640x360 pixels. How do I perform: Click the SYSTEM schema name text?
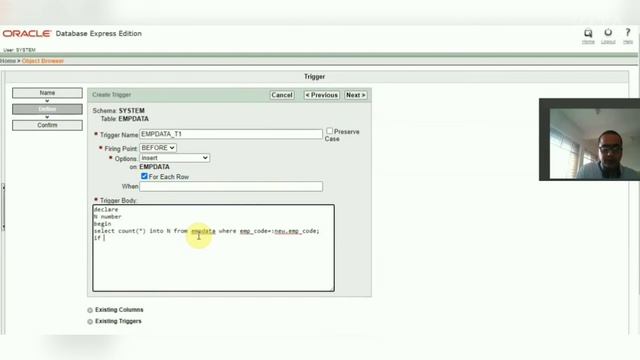tap(131, 111)
